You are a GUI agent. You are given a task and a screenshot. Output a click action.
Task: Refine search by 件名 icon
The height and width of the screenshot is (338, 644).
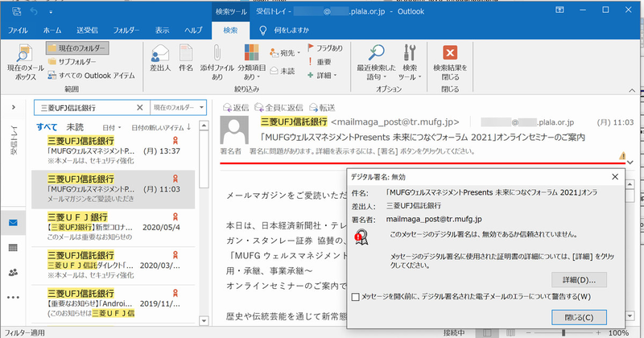186,53
